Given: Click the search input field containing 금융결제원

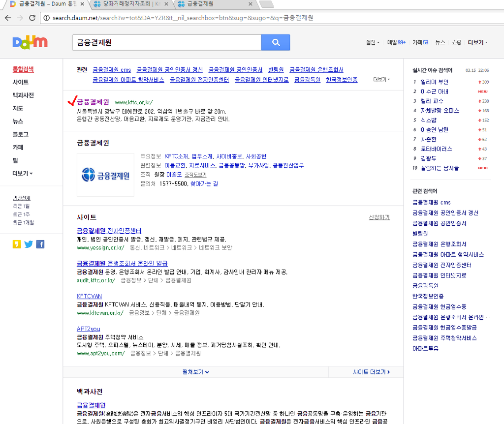Looking at the screenshot, I should click(x=166, y=43).
